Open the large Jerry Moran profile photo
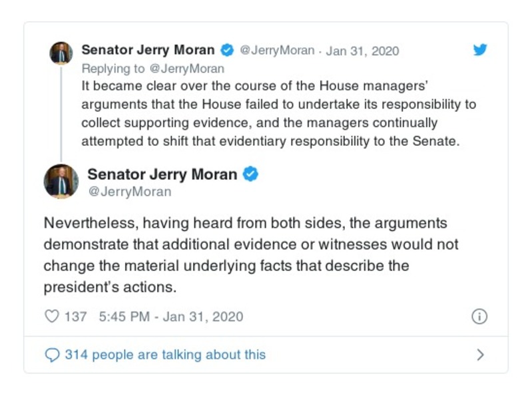 61,181
